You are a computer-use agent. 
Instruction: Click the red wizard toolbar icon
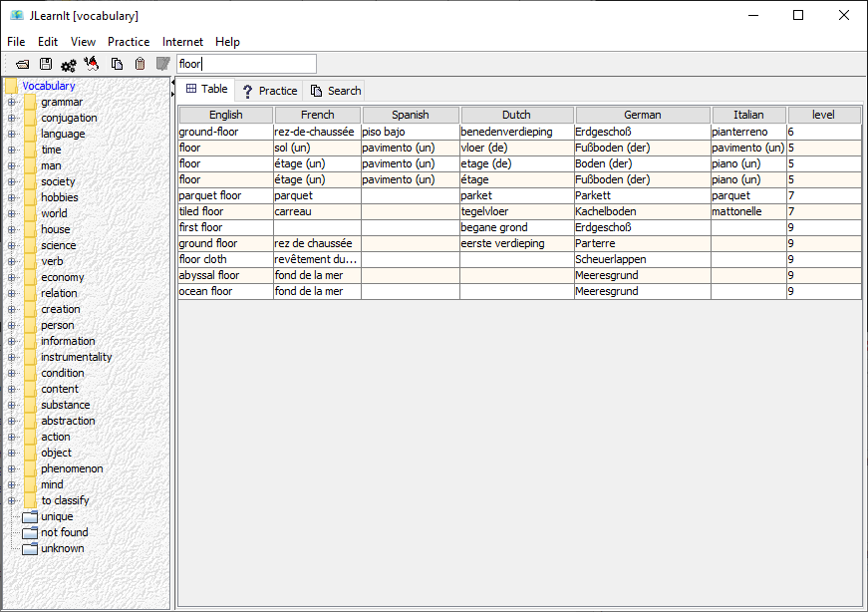pyautogui.click(x=92, y=64)
